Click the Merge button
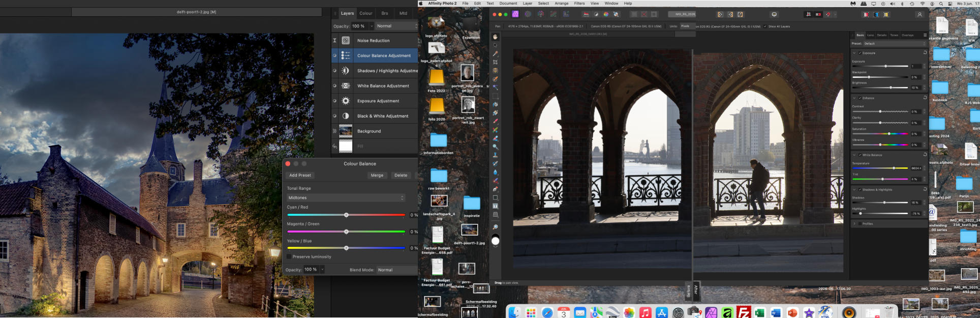980x318 pixels. [x=377, y=175]
